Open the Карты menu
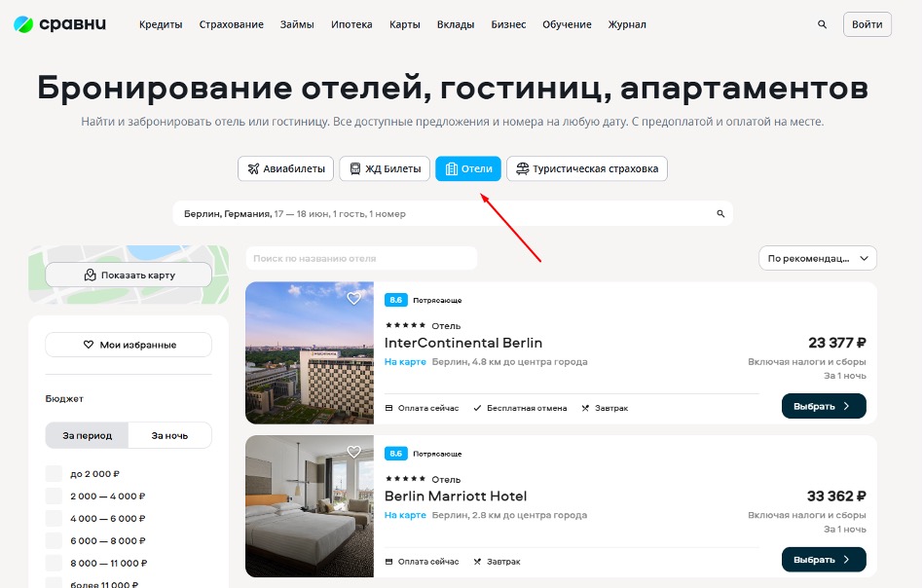The image size is (923, 588). pyautogui.click(x=404, y=24)
